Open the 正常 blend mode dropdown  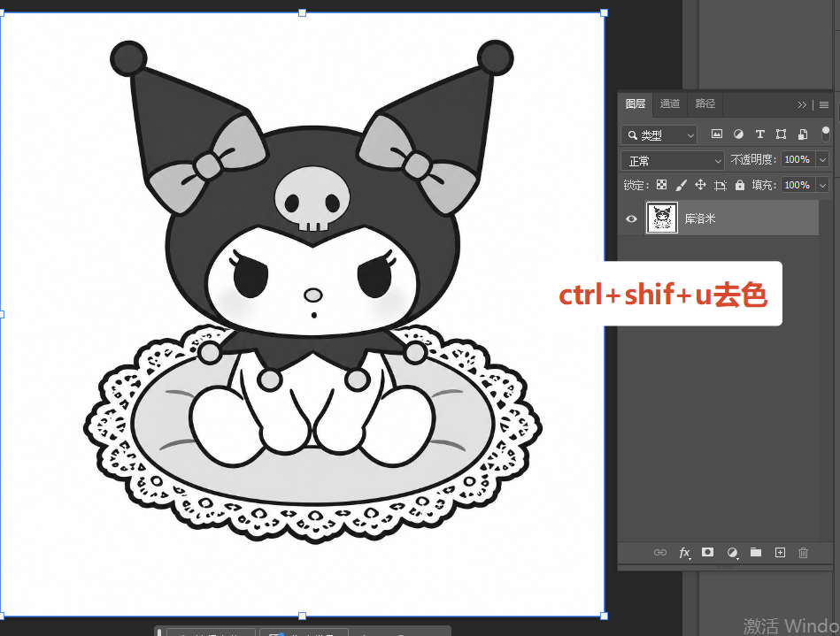click(x=673, y=160)
